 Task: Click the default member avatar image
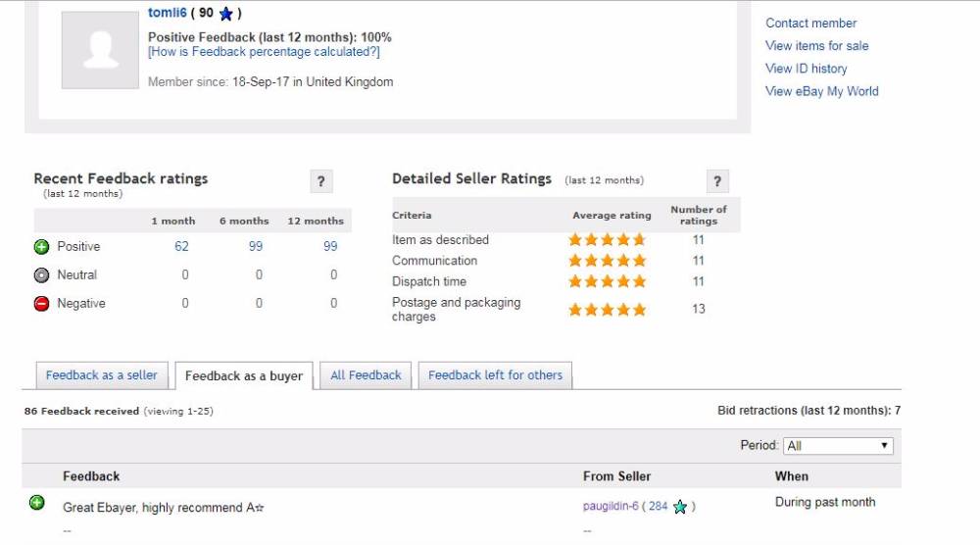pyautogui.click(x=100, y=50)
